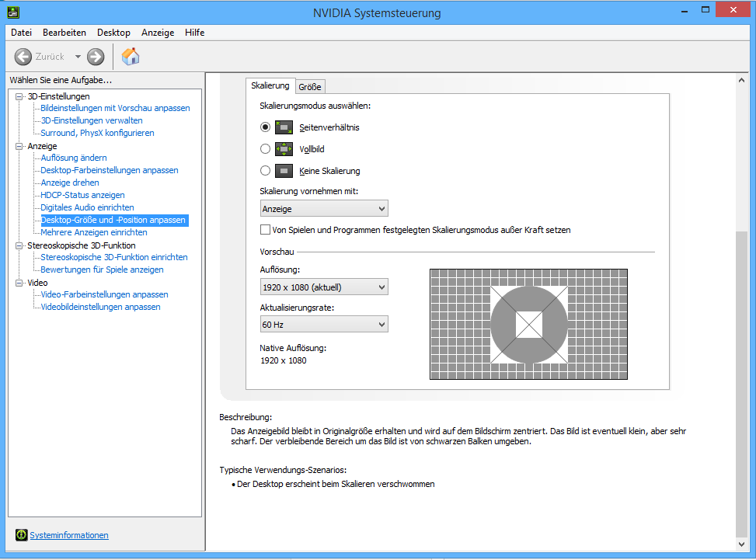
Task: Click the Systeminformationen icon
Action: (x=21, y=535)
